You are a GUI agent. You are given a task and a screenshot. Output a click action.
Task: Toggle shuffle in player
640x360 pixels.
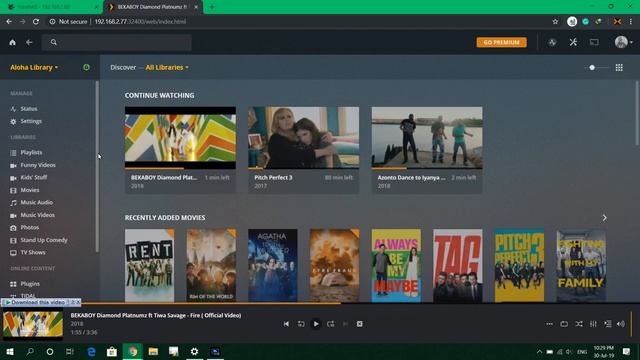pos(579,324)
